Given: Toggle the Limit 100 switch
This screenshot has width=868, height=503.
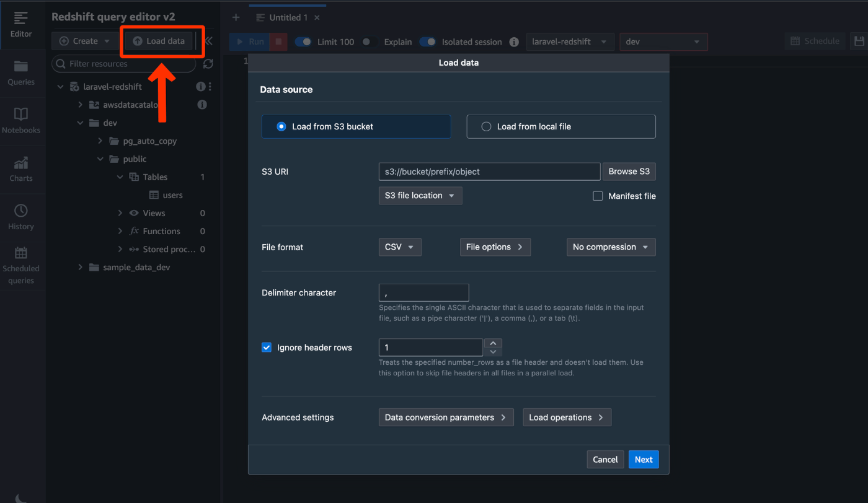Looking at the screenshot, I should tap(303, 42).
